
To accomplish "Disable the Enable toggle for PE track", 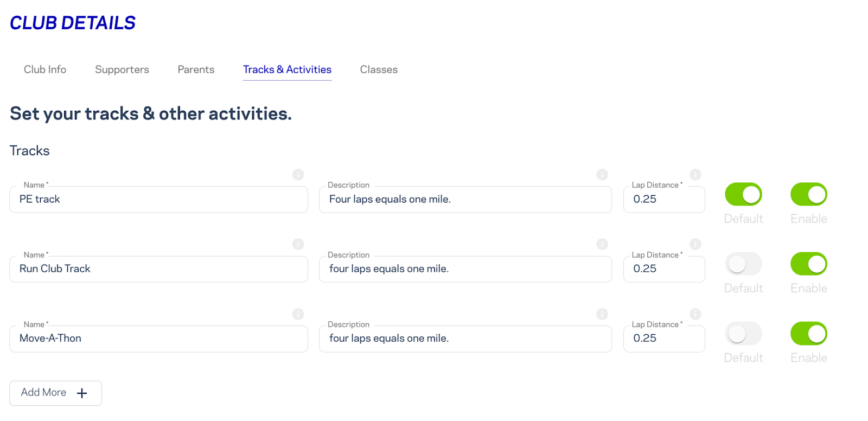I will coord(809,194).
